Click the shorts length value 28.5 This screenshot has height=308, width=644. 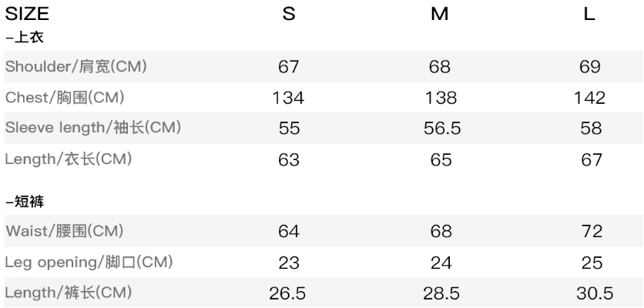(x=441, y=293)
